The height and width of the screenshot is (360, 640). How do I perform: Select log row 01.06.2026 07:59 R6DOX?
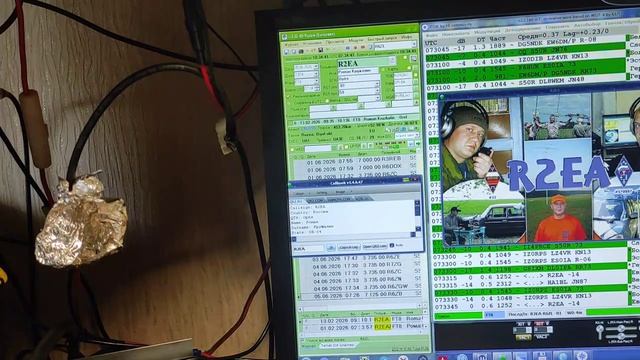[x=358, y=168]
